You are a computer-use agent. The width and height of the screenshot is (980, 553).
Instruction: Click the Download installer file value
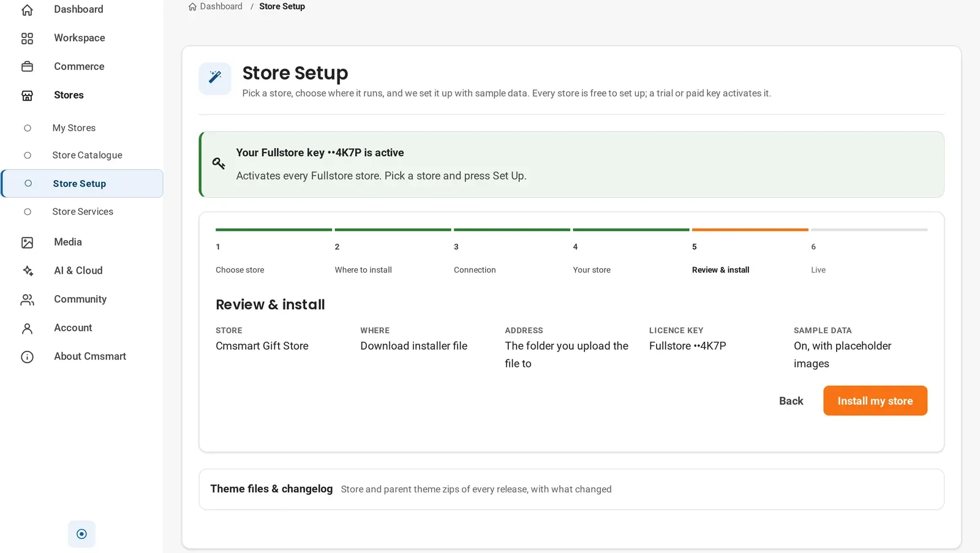[x=413, y=346]
